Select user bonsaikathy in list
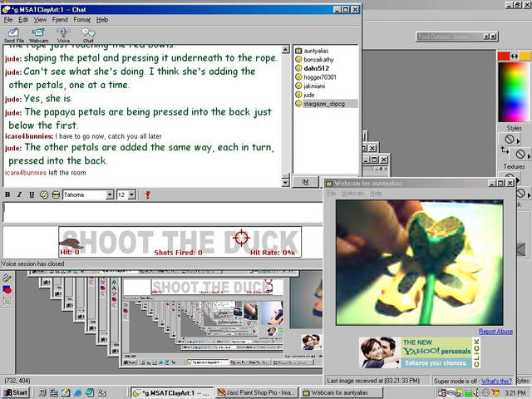 [x=318, y=60]
